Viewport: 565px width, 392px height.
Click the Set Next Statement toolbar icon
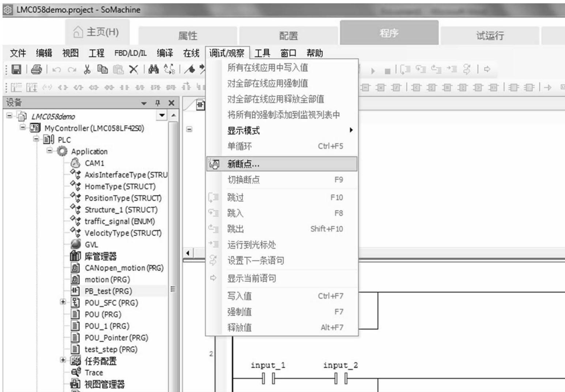pos(467,69)
